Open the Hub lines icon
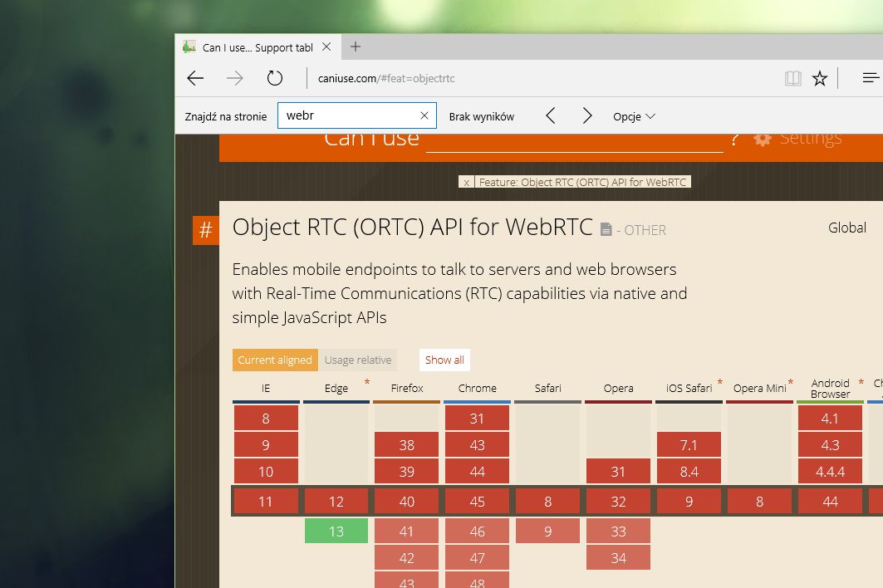 (871, 78)
